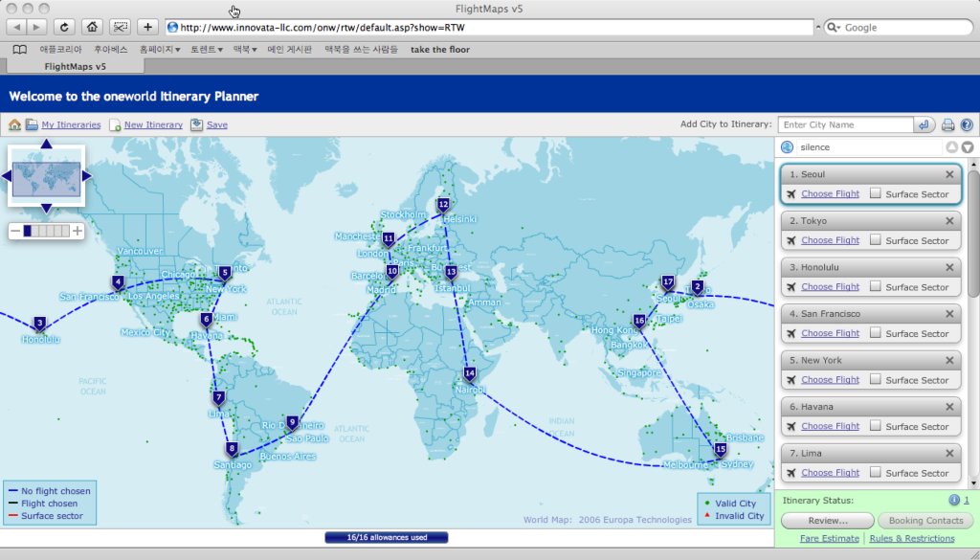Open Rules & Restrictions link

click(912, 538)
